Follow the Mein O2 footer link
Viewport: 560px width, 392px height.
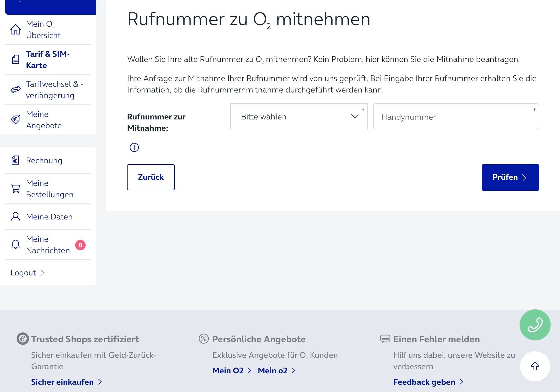[x=232, y=370]
